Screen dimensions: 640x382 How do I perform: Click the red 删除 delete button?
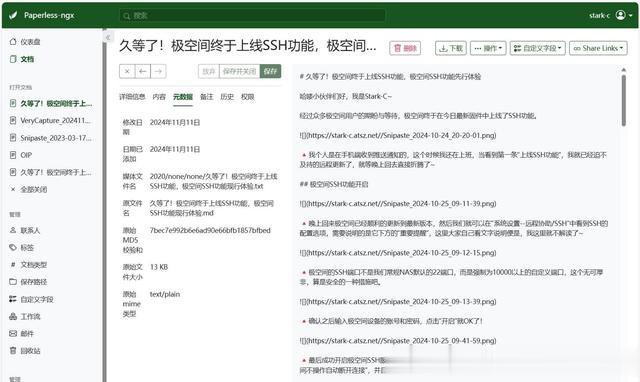(x=405, y=48)
